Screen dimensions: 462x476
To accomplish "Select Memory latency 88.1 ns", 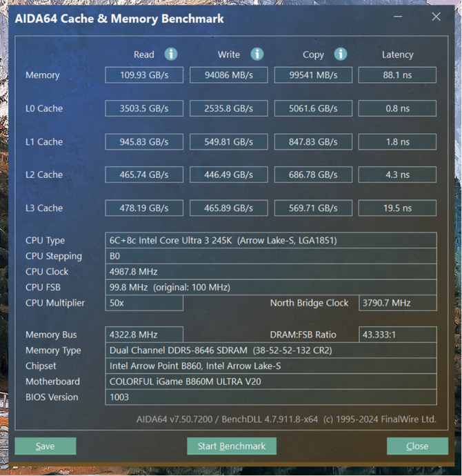I will click(397, 75).
